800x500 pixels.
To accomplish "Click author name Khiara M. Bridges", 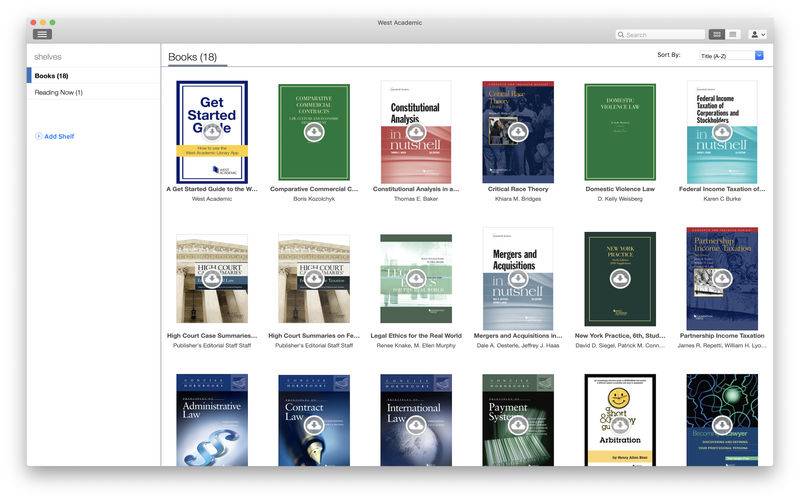I will 518,199.
